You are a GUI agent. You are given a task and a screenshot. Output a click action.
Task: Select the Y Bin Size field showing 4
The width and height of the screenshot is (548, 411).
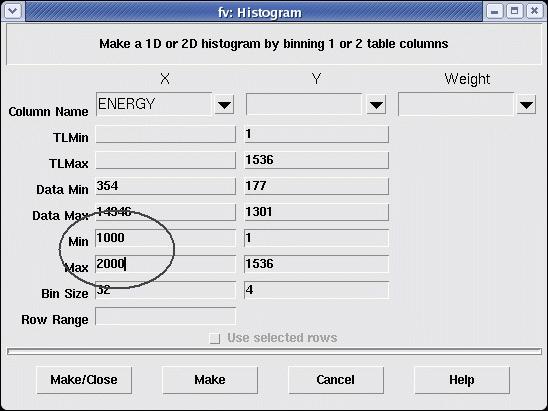tap(316, 290)
